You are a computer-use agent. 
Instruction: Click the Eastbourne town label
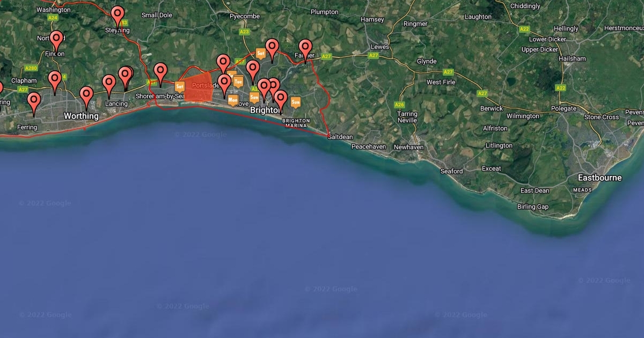599,178
